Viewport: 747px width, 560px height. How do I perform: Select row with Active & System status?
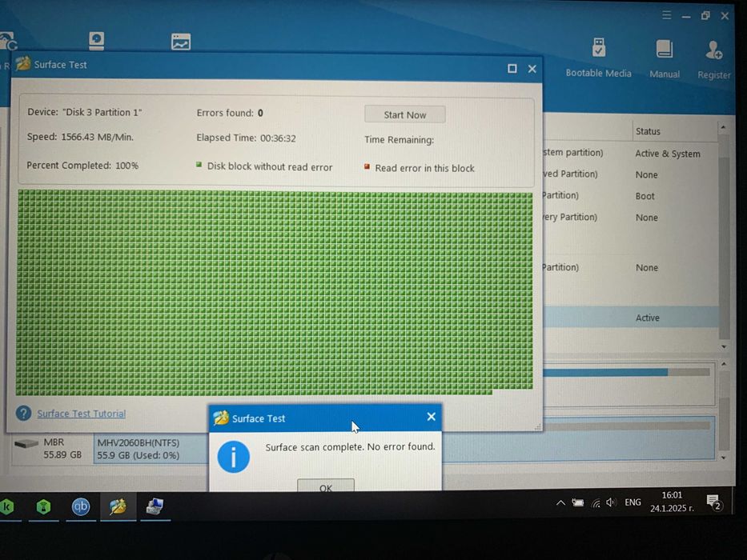631,154
